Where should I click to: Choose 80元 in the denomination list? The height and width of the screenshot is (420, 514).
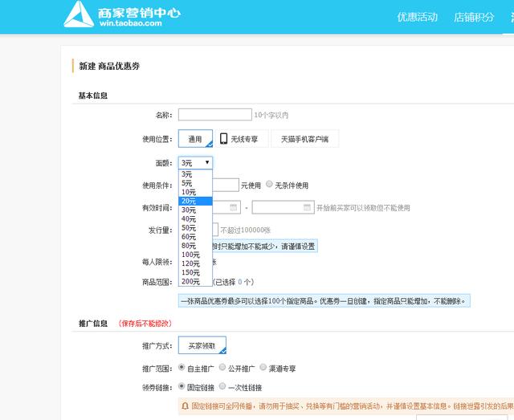195,246
